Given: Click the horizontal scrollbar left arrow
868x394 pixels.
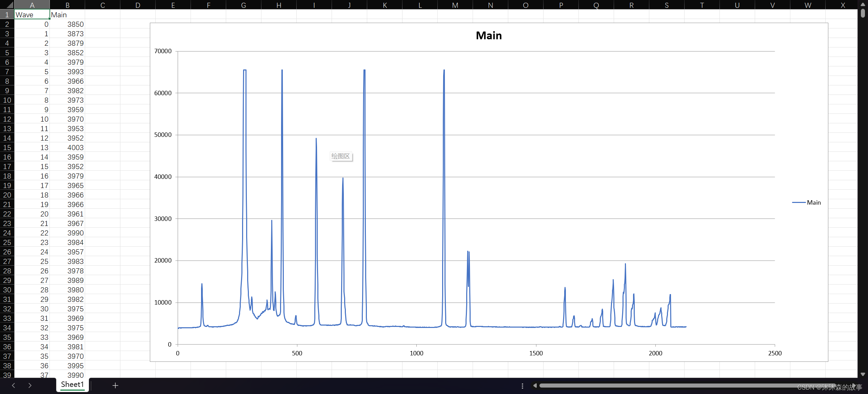Looking at the screenshot, I should (535, 386).
